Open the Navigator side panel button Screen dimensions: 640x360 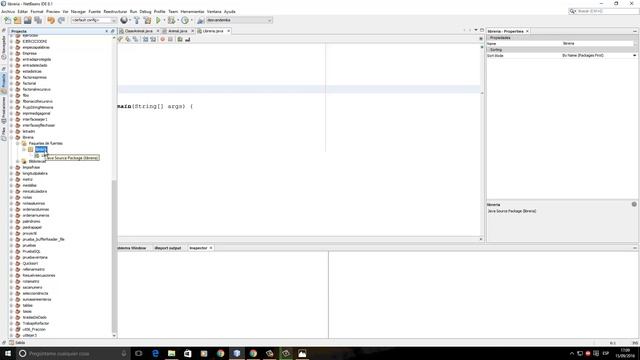[4, 47]
